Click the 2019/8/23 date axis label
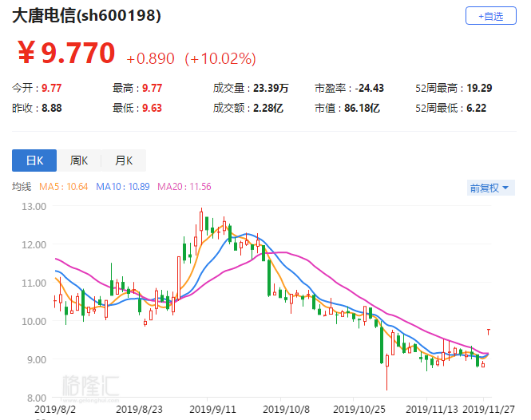 (139, 409)
